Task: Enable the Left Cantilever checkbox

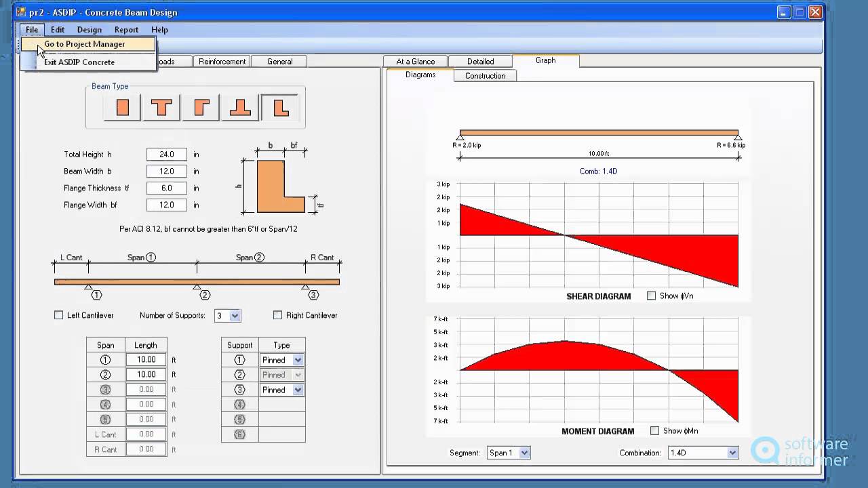Action: point(59,315)
